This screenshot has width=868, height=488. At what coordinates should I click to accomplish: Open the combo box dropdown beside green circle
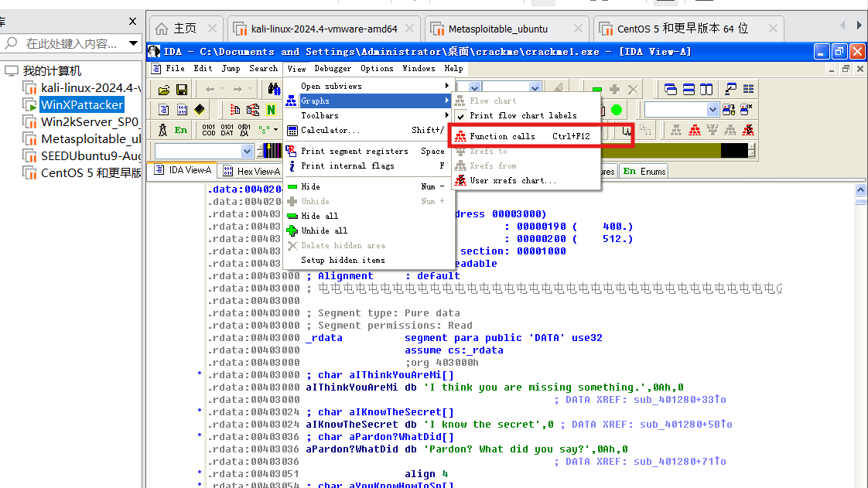[x=713, y=110]
